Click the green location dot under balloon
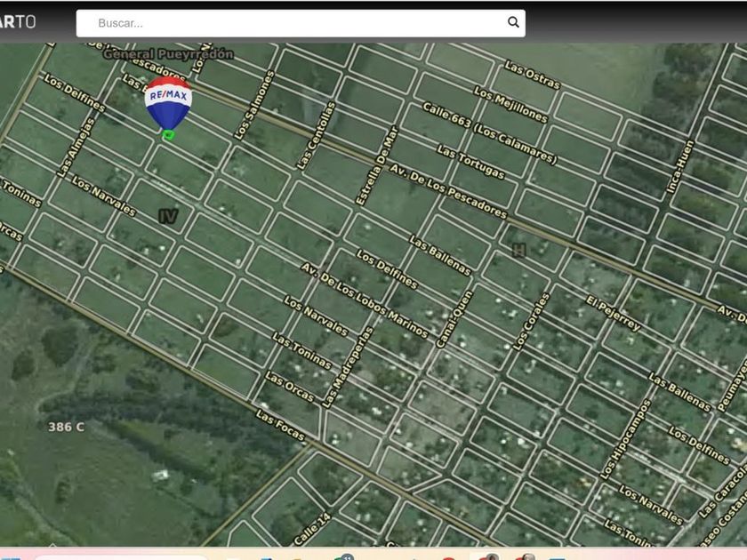Image resolution: width=747 pixels, height=560 pixels. (x=168, y=135)
